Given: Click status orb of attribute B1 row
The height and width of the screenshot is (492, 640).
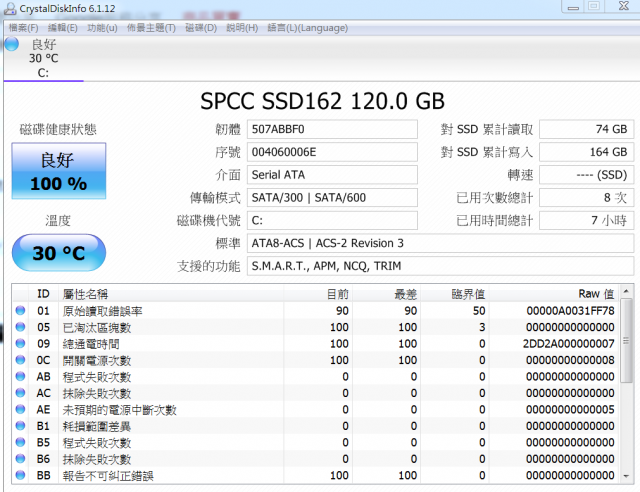Looking at the screenshot, I should [20, 426].
